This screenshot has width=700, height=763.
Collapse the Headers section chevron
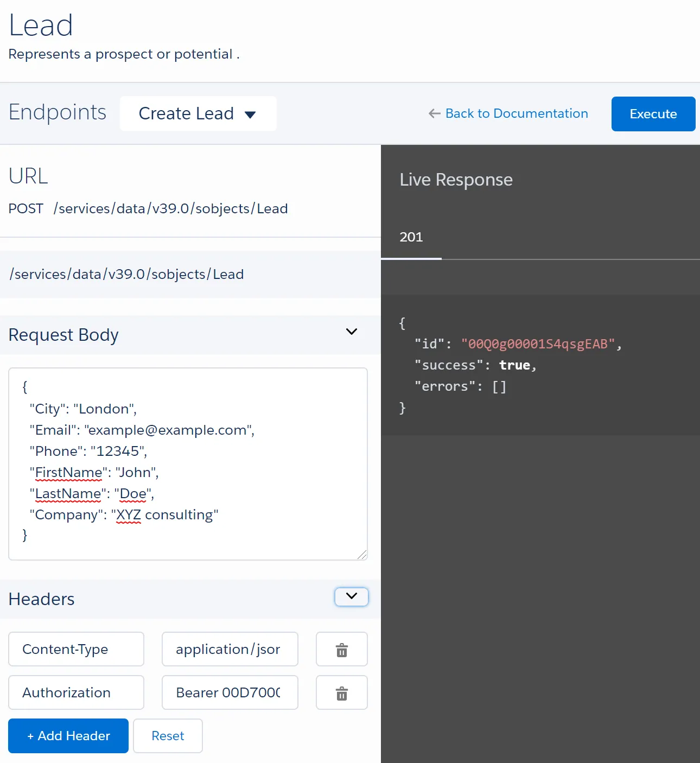pos(352,596)
